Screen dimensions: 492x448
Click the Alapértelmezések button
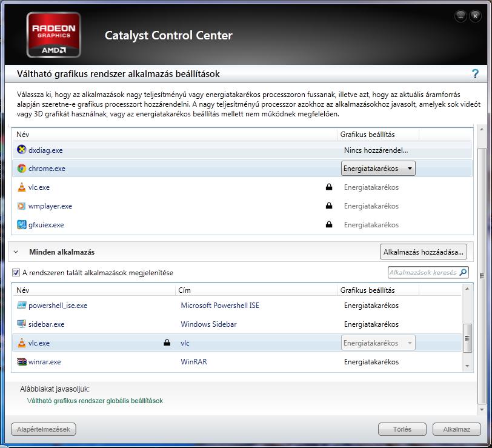43,429
